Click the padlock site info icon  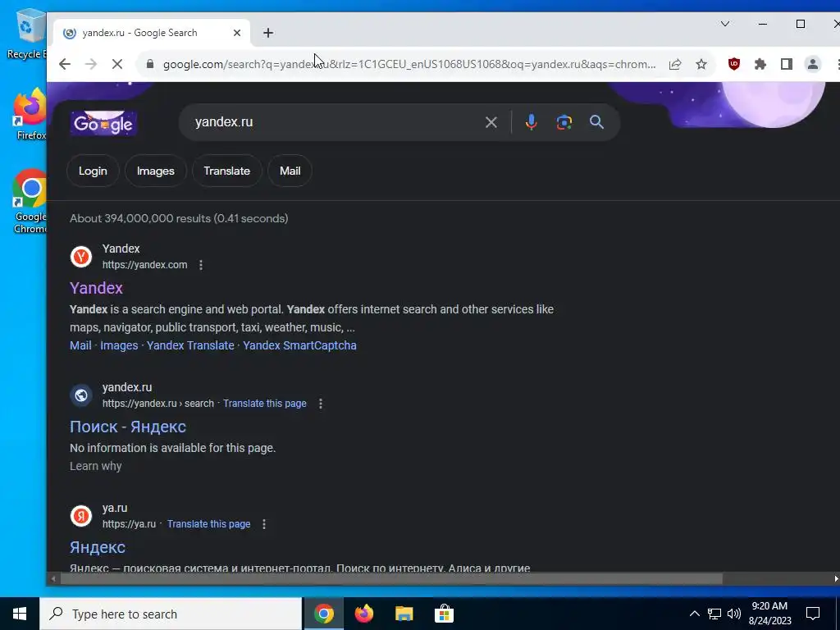150,64
